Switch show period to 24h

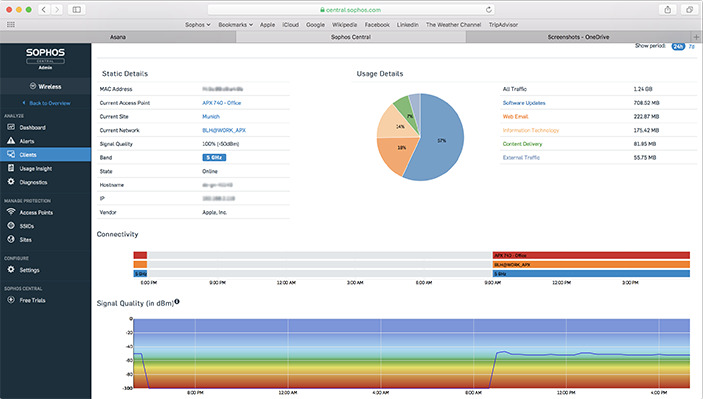click(677, 47)
